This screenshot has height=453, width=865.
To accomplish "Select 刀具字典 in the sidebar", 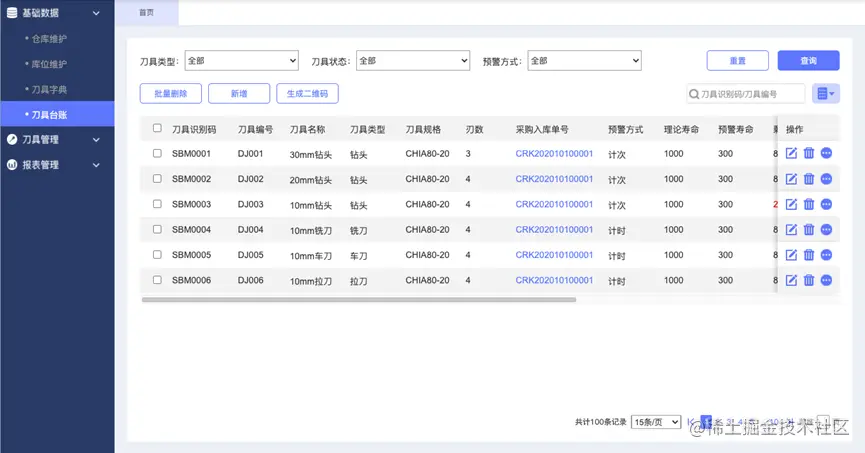I will tap(49, 89).
